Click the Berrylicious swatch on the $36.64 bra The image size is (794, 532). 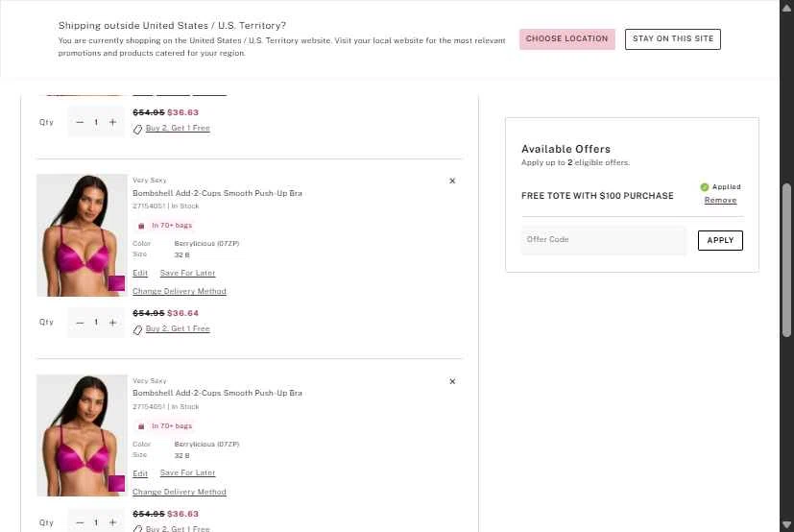click(x=116, y=284)
